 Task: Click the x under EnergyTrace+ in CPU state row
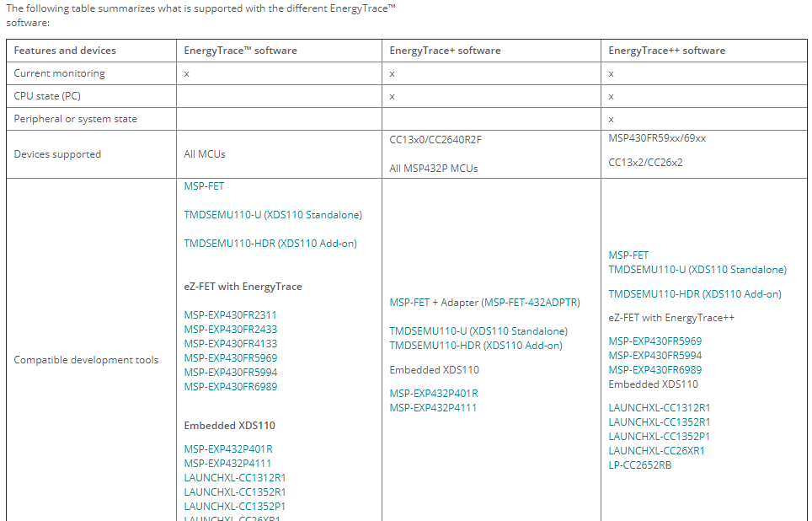click(392, 96)
